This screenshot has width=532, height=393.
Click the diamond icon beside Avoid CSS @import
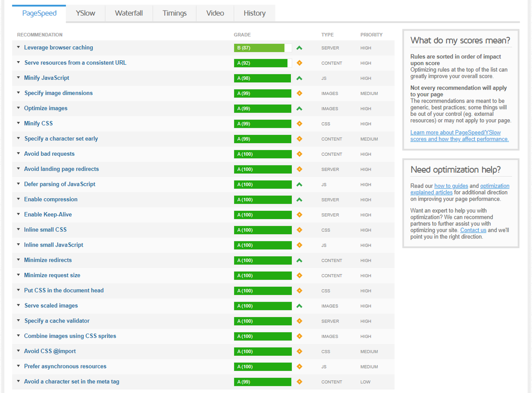click(x=299, y=351)
